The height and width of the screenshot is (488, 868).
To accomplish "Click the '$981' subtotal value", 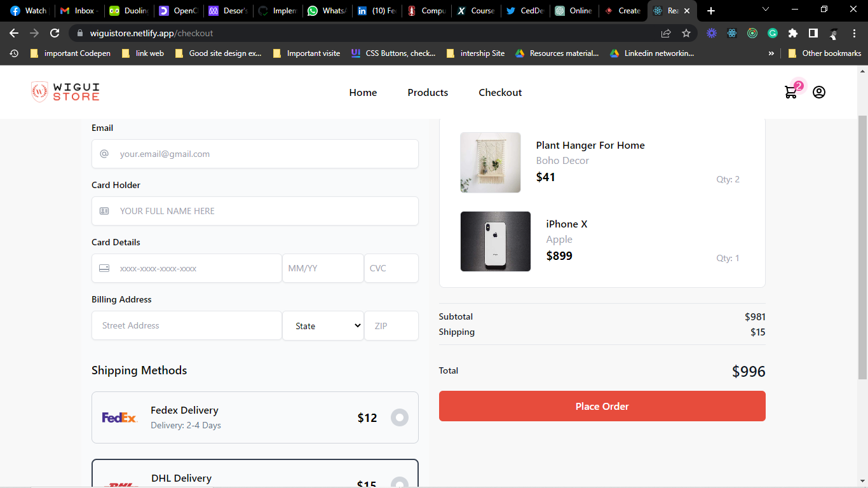I will pos(755,316).
